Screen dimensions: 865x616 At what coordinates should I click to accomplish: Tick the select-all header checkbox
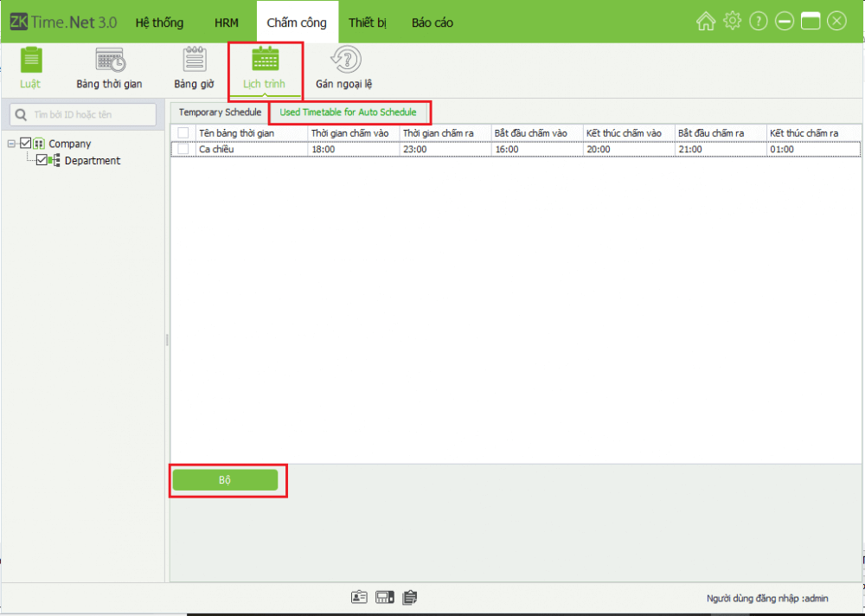pyautogui.click(x=183, y=132)
